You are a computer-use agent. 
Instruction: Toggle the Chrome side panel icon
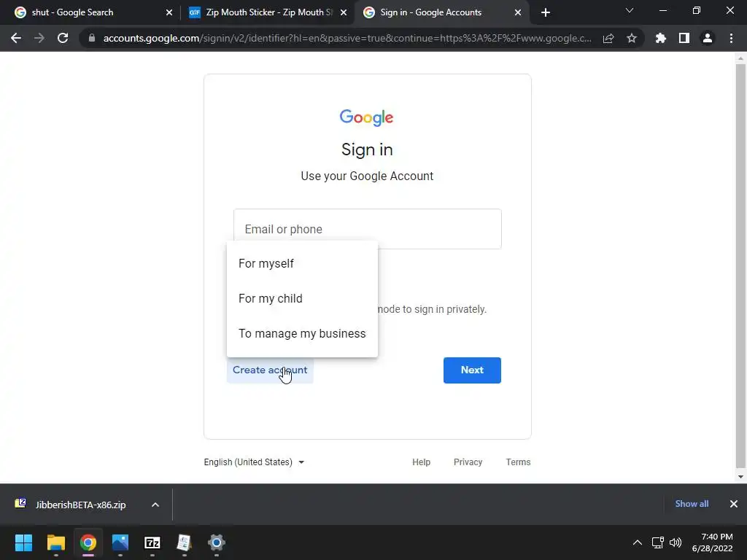click(x=684, y=38)
